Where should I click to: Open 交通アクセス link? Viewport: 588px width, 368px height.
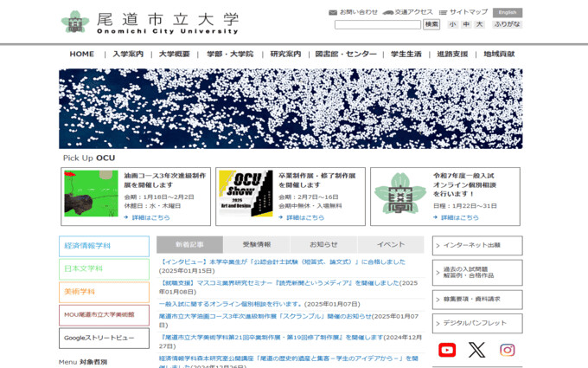click(413, 12)
